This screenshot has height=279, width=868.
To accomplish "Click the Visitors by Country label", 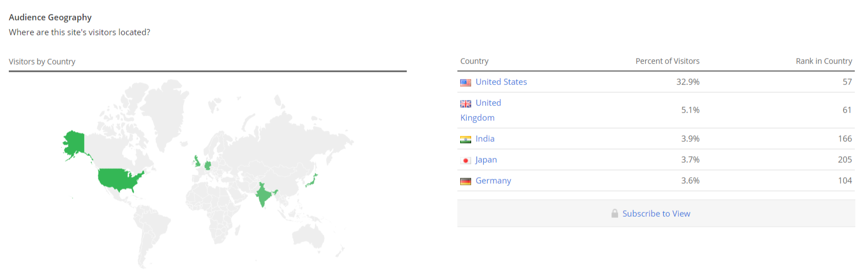I will click(42, 62).
